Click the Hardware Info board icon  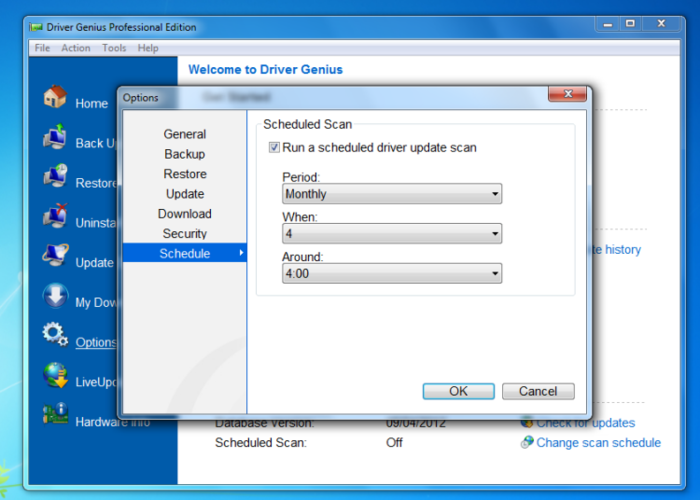tap(55, 414)
